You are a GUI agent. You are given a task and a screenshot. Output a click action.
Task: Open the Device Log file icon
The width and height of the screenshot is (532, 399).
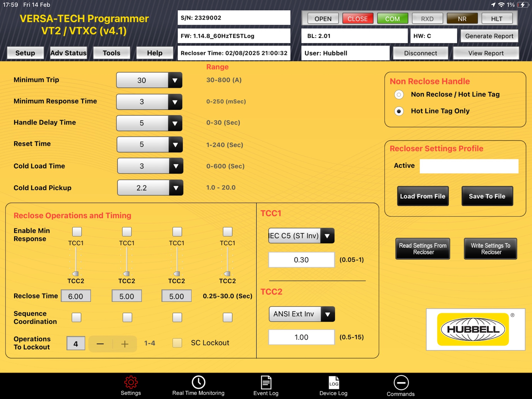click(x=334, y=382)
